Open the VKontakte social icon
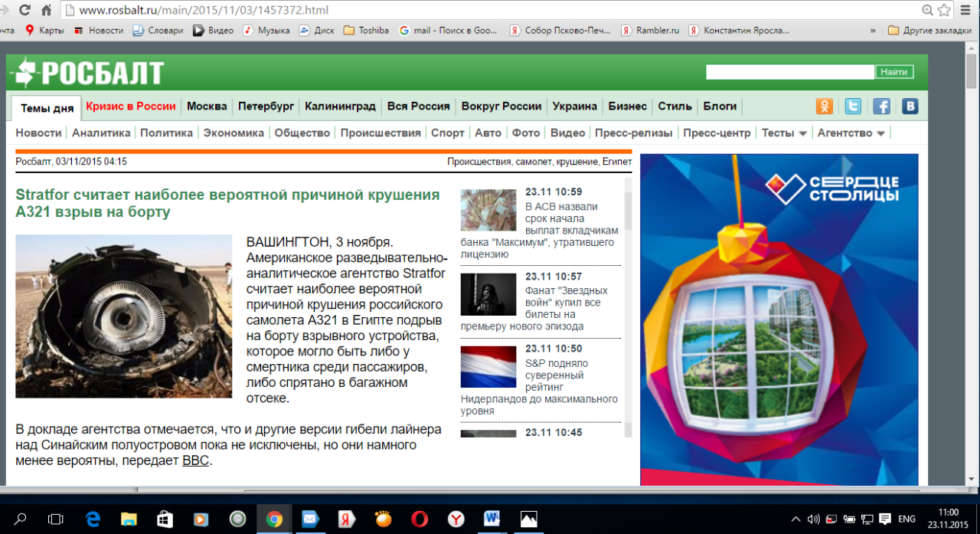 click(x=910, y=106)
